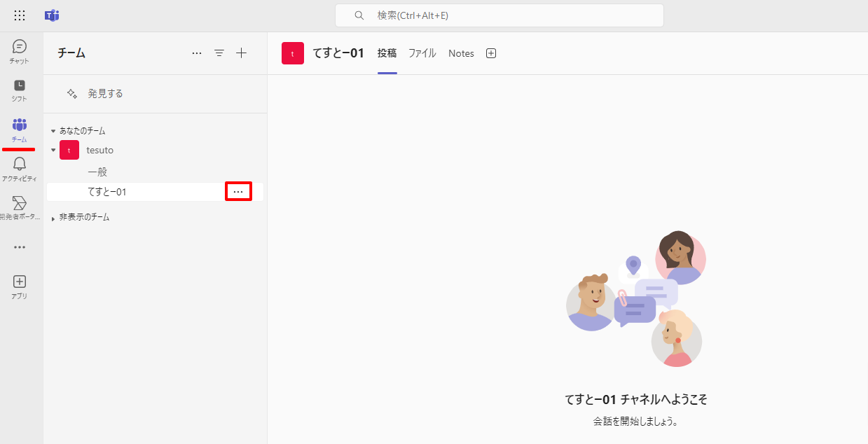The image size is (868, 444).
Task: Expand the 非表示のチーム section
Action: coord(53,218)
